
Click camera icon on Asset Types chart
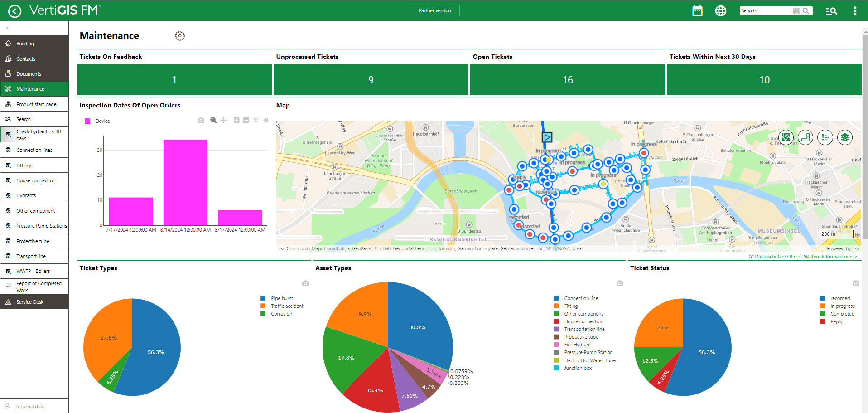coord(620,283)
